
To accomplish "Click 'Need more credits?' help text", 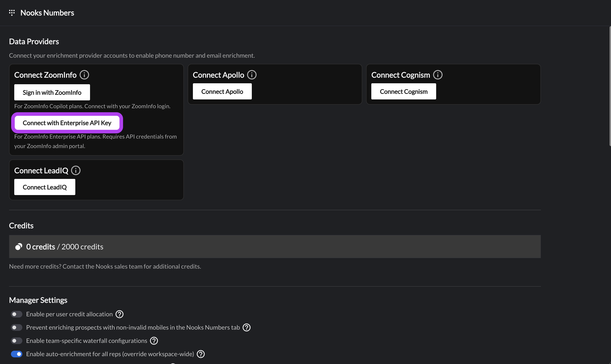I will [105, 266].
